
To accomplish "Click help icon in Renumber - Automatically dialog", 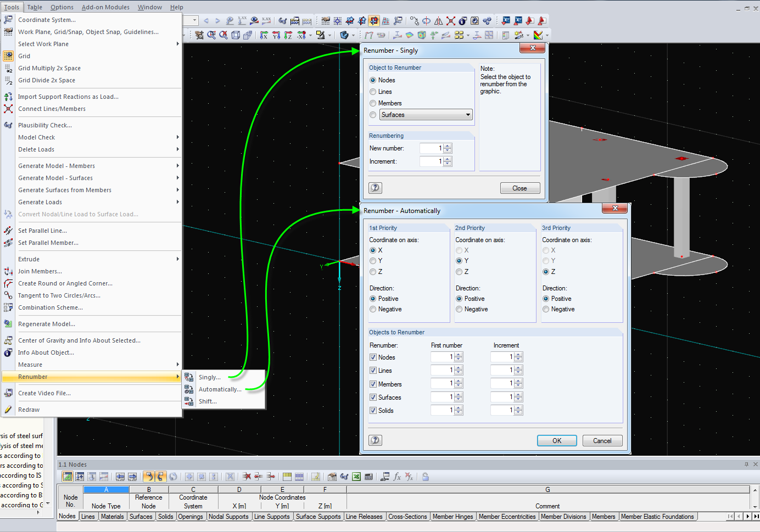I will (x=375, y=440).
